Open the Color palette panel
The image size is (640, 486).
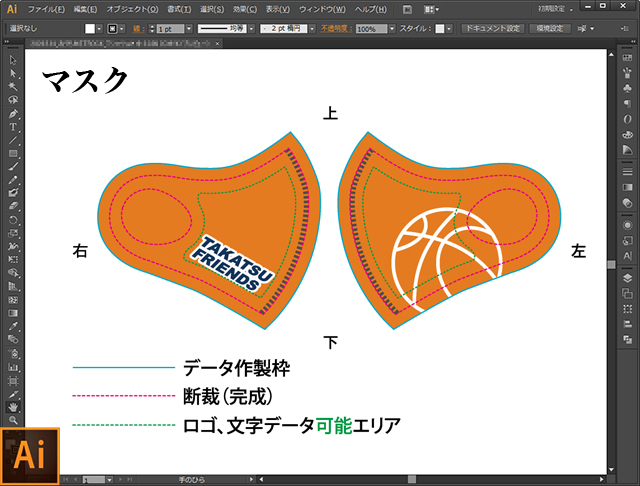pyautogui.click(x=627, y=134)
